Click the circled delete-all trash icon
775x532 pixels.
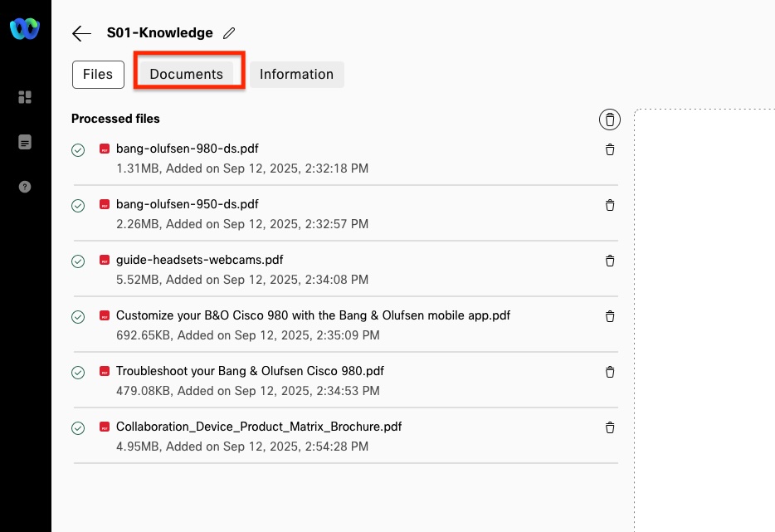tap(609, 120)
